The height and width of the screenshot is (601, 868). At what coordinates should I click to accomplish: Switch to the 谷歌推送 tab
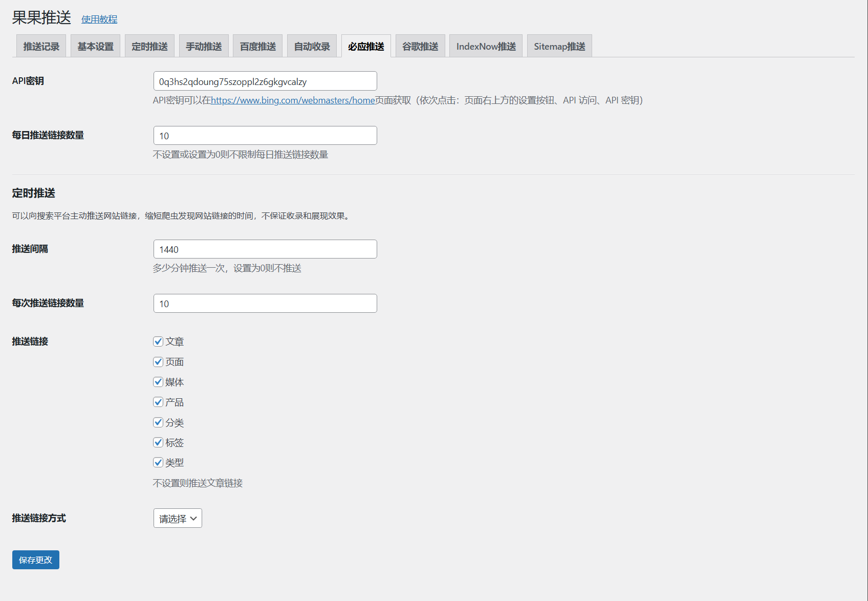[x=420, y=46]
